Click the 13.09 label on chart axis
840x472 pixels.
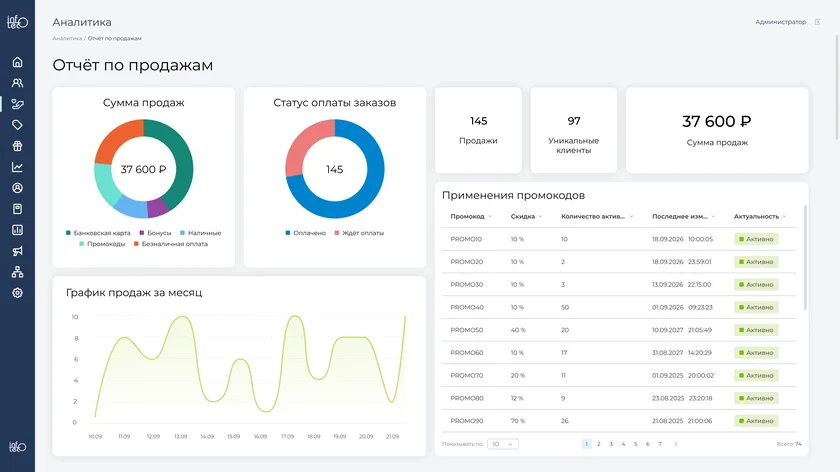coord(181,437)
